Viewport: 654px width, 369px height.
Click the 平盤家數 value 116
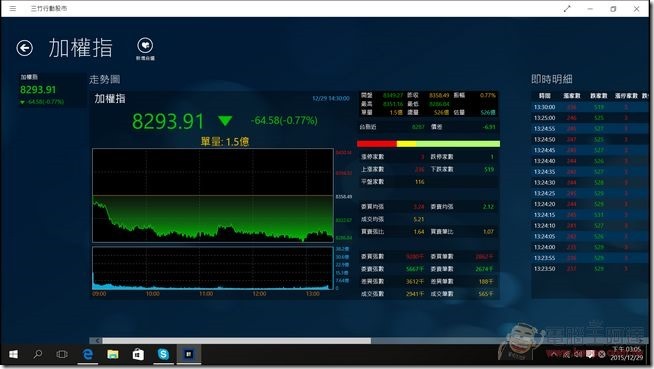click(420, 182)
